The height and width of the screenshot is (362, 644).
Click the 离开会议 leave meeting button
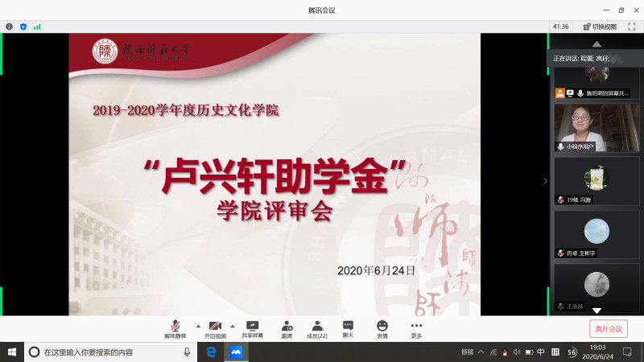[608, 328]
